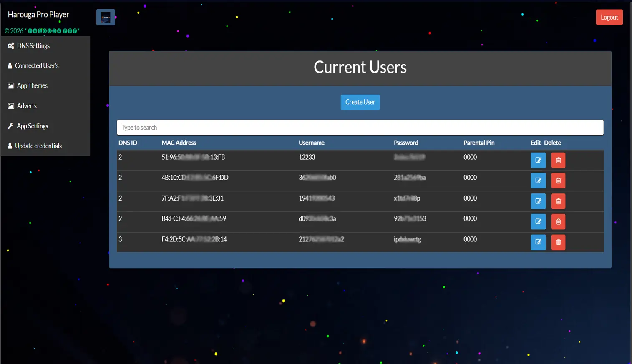The width and height of the screenshot is (632, 364).
Task: Edit user with MAC starting 7F:A2
Action: [x=538, y=201]
